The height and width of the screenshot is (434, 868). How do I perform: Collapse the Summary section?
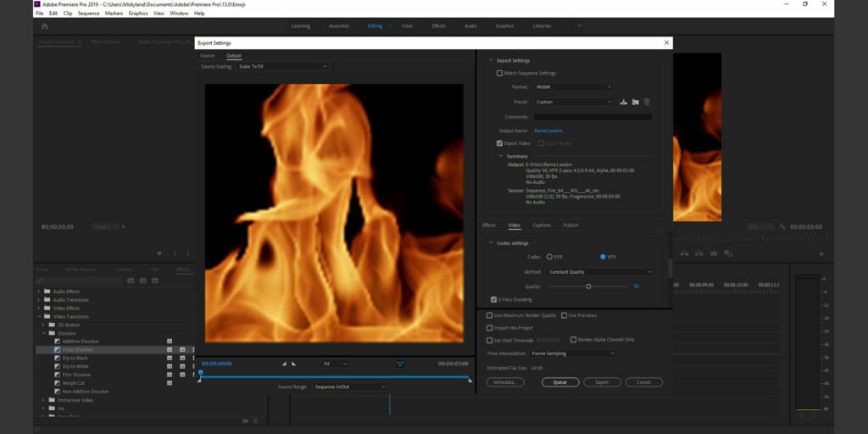(x=502, y=156)
